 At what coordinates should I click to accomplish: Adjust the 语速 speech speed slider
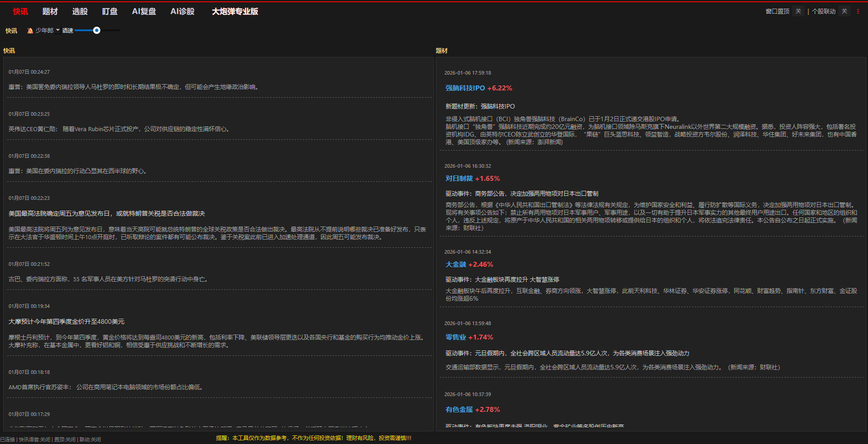point(97,31)
